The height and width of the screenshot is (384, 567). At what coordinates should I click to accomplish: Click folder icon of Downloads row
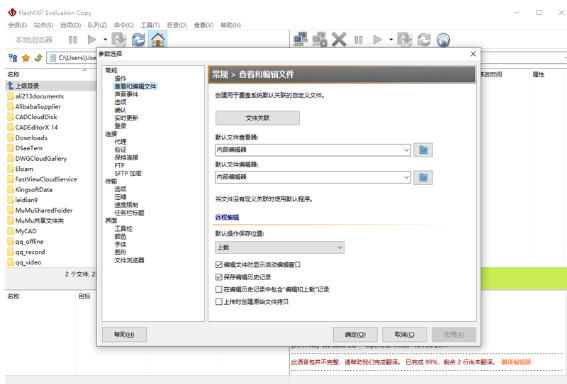(10, 138)
